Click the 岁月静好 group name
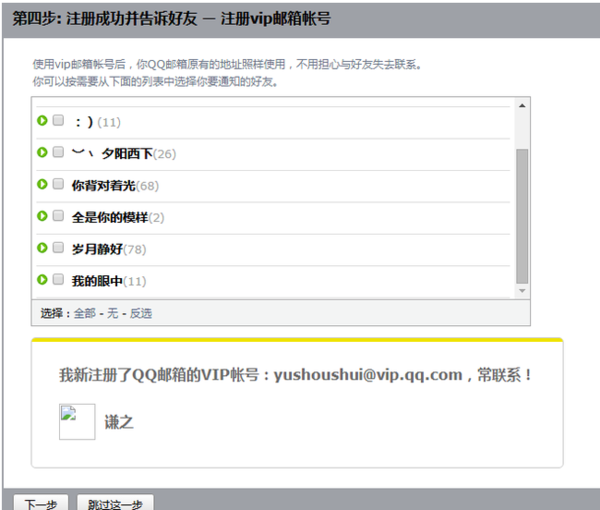Screen dimensions: 600x510 click(97, 249)
